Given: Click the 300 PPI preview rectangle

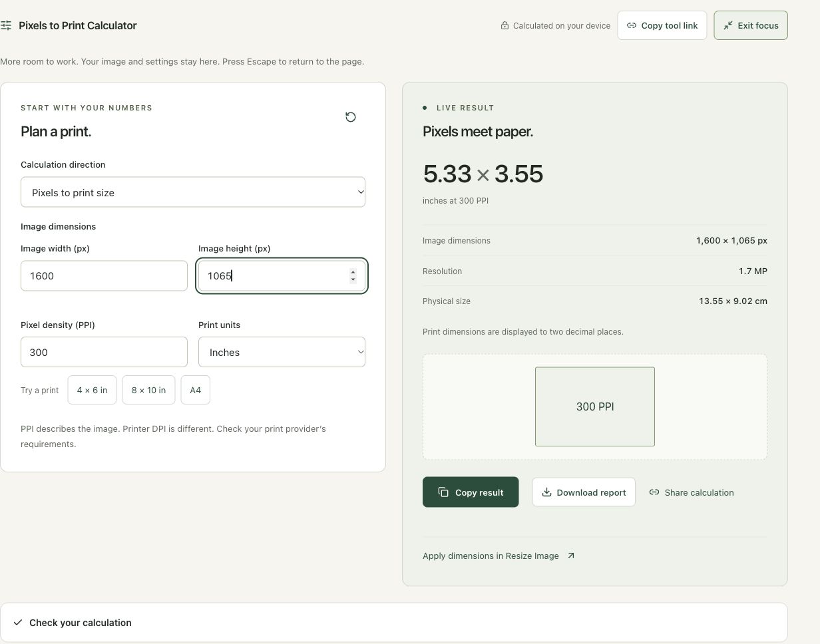Looking at the screenshot, I should tap(595, 406).
